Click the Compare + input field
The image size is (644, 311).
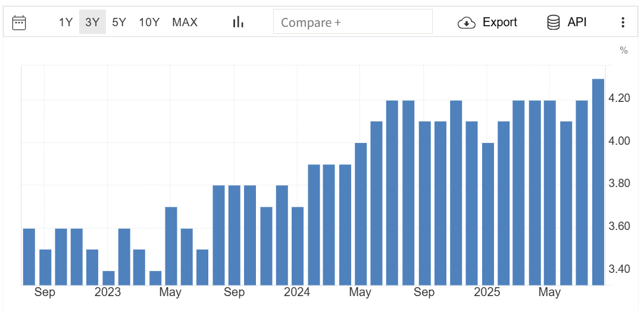352,23
